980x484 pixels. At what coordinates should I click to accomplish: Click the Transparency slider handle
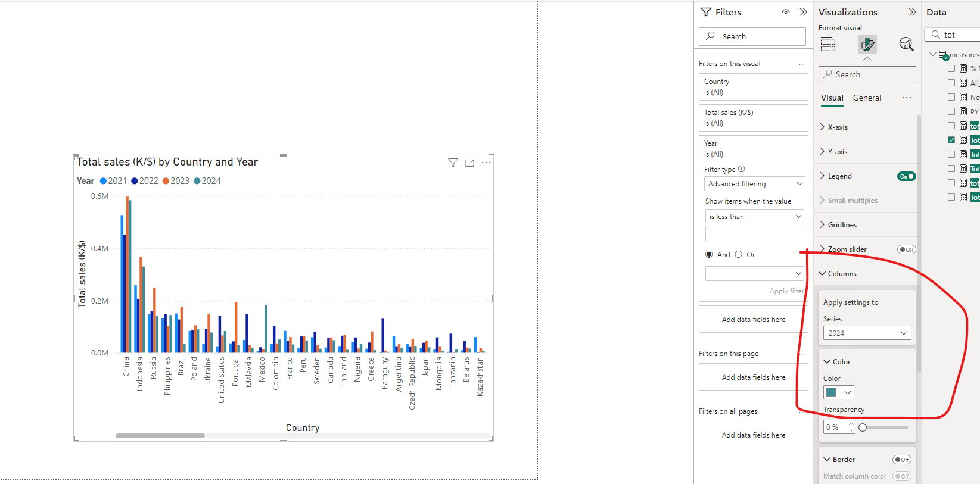point(863,427)
